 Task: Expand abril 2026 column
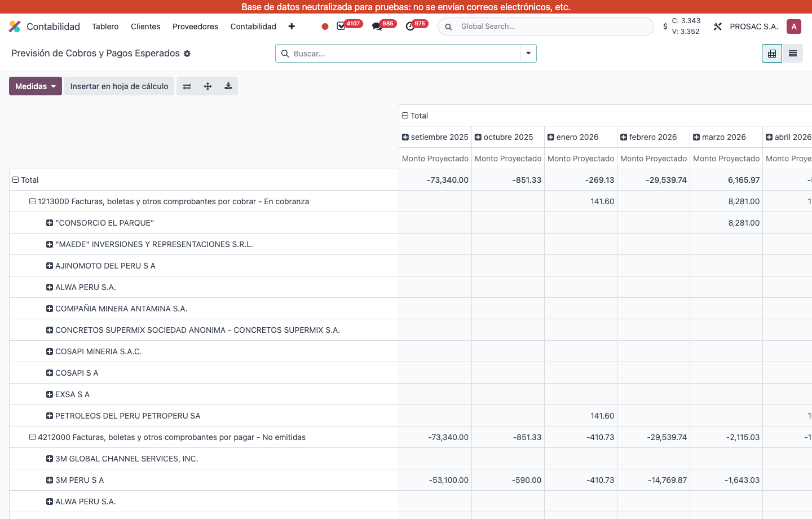pos(769,137)
